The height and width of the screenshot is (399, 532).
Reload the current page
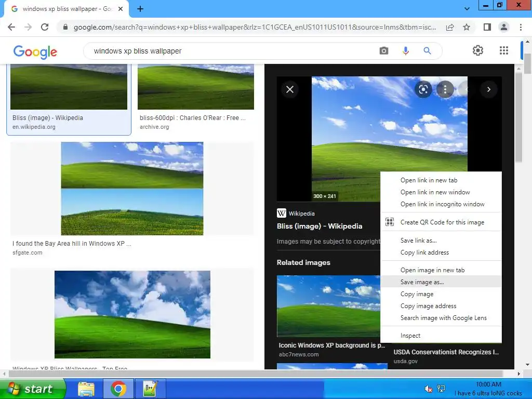pyautogui.click(x=45, y=27)
